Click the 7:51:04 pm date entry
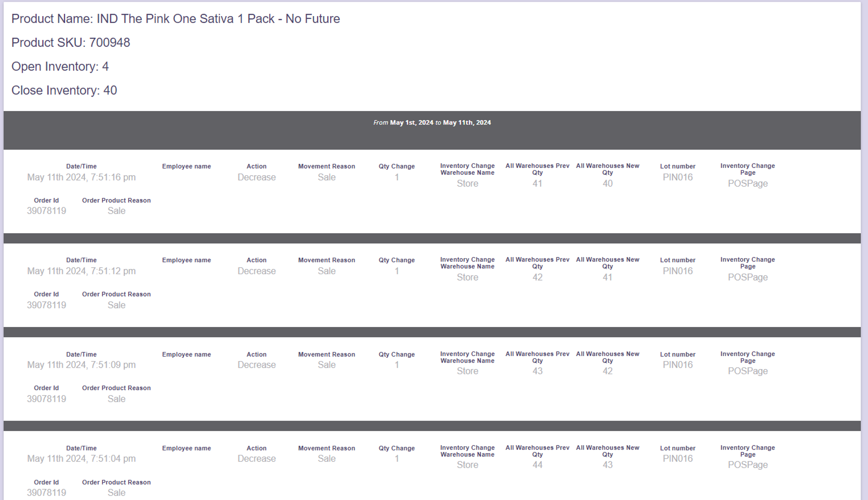868x500 pixels. [81, 459]
